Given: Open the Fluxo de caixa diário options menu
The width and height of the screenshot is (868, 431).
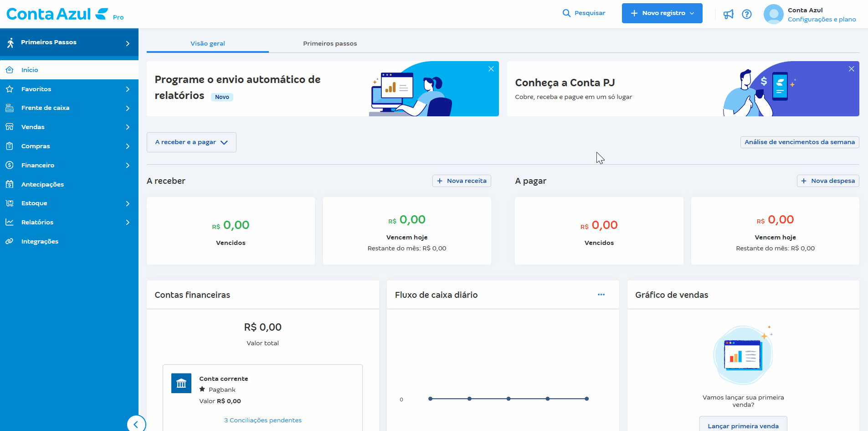Looking at the screenshot, I should pyautogui.click(x=601, y=295).
